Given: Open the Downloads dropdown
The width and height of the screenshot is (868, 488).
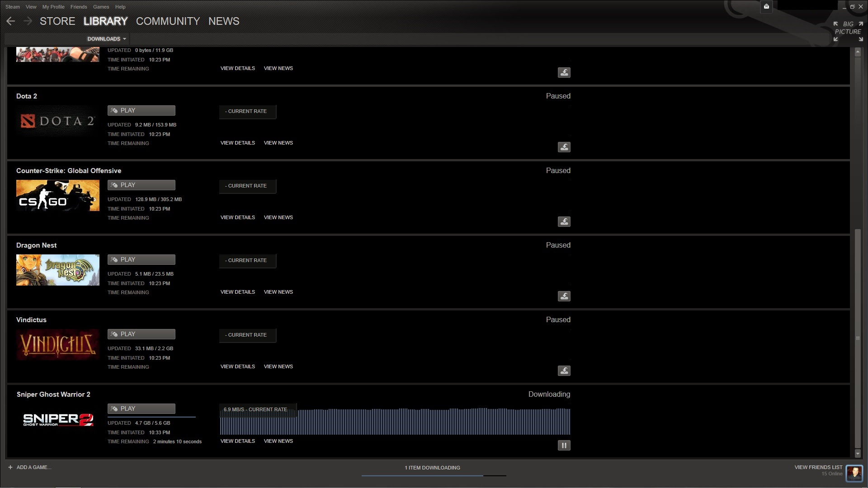Looking at the screenshot, I should (x=107, y=39).
